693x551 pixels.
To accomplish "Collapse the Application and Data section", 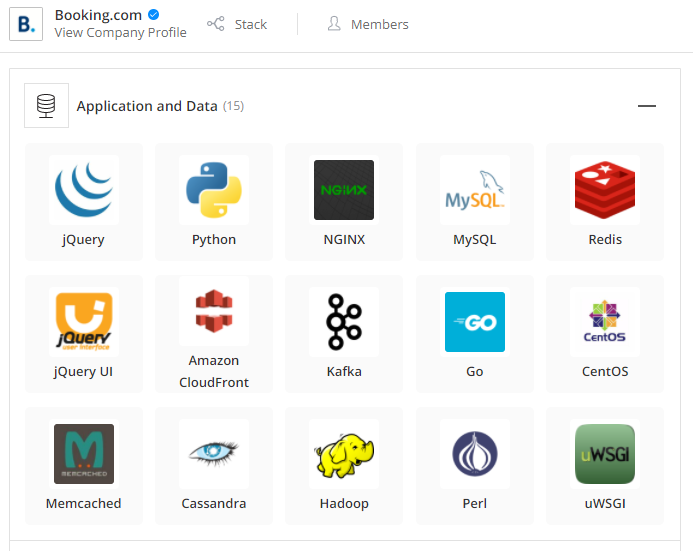I will [647, 106].
